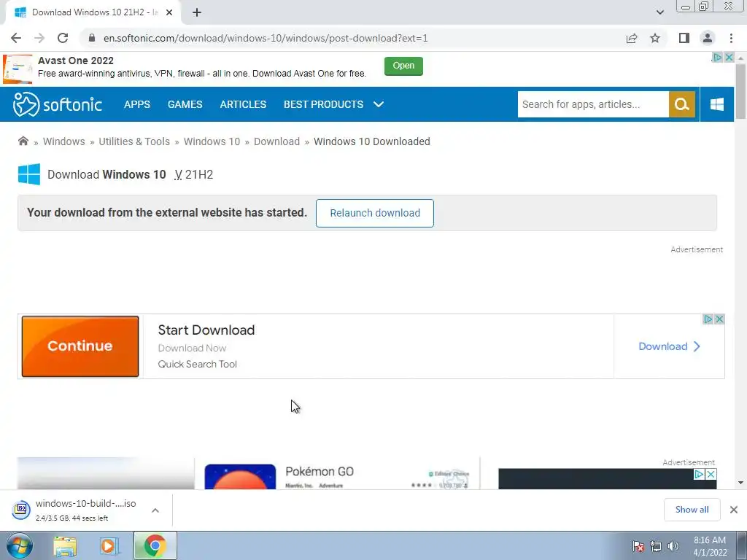Open the tab search chevron
Screen dimensions: 747x560
[659, 12]
